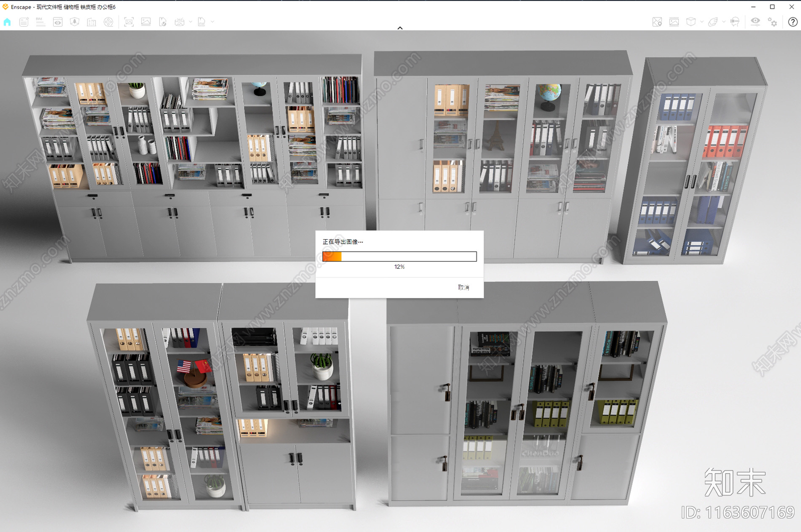Click the projection mode cube icon

(x=691, y=22)
